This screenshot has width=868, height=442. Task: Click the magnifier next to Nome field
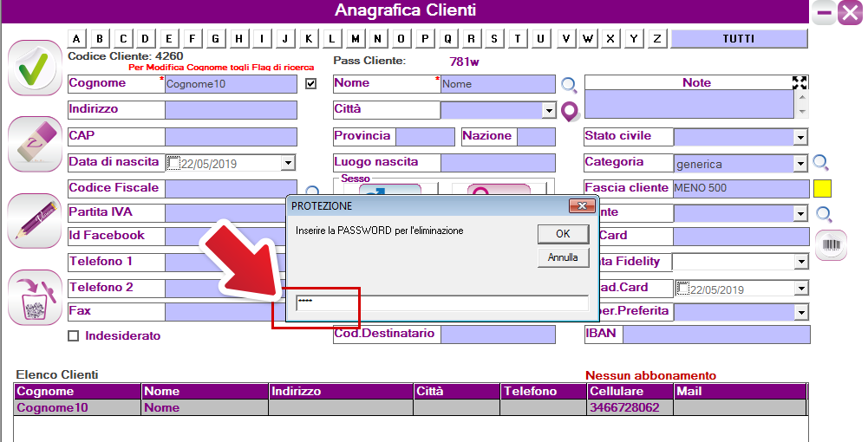(x=569, y=85)
